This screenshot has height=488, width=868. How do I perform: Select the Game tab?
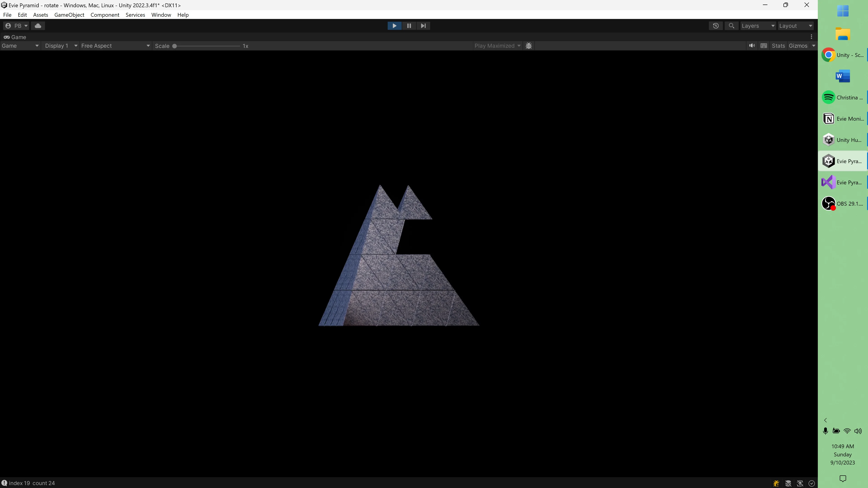point(18,37)
